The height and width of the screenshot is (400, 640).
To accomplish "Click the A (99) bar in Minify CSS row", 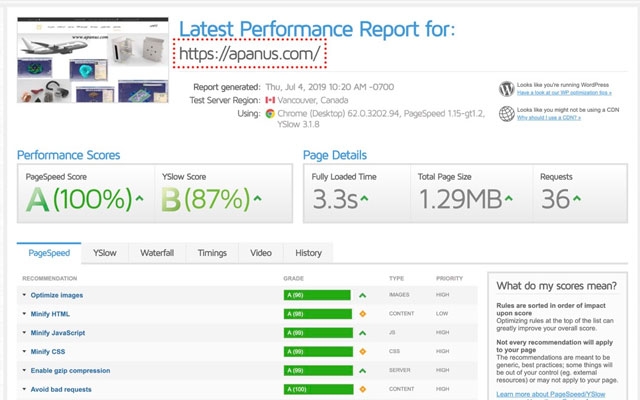I will pos(318,351).
